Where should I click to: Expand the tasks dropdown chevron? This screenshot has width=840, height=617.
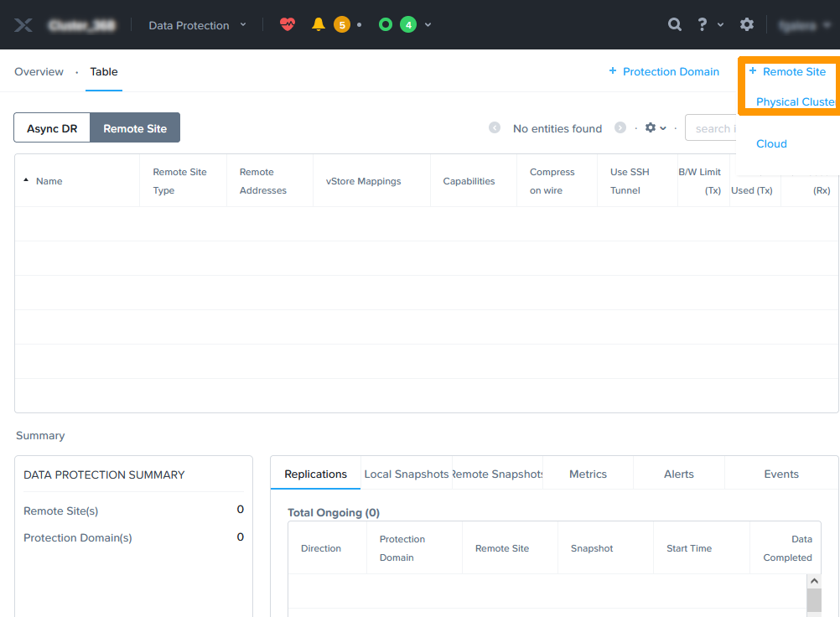(x=428, y=25)
